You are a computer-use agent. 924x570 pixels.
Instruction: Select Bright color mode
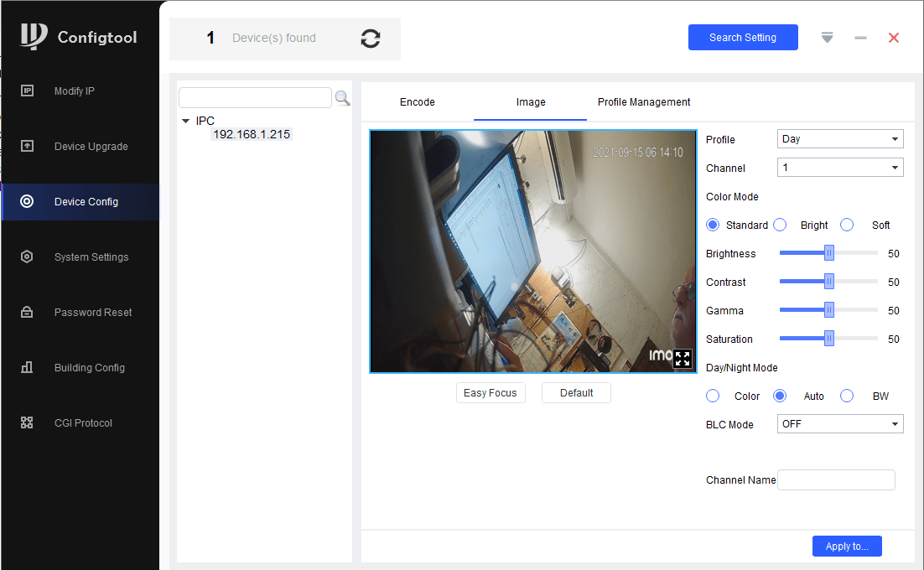tap(780, 225)
